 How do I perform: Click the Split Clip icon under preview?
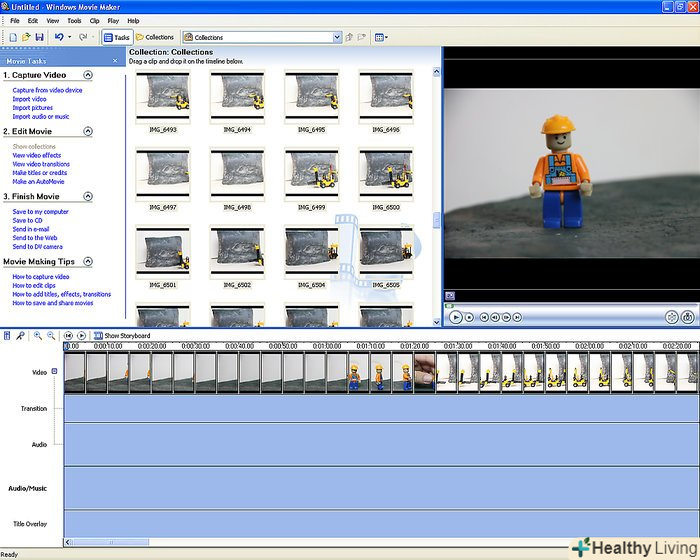pos(672,317)
